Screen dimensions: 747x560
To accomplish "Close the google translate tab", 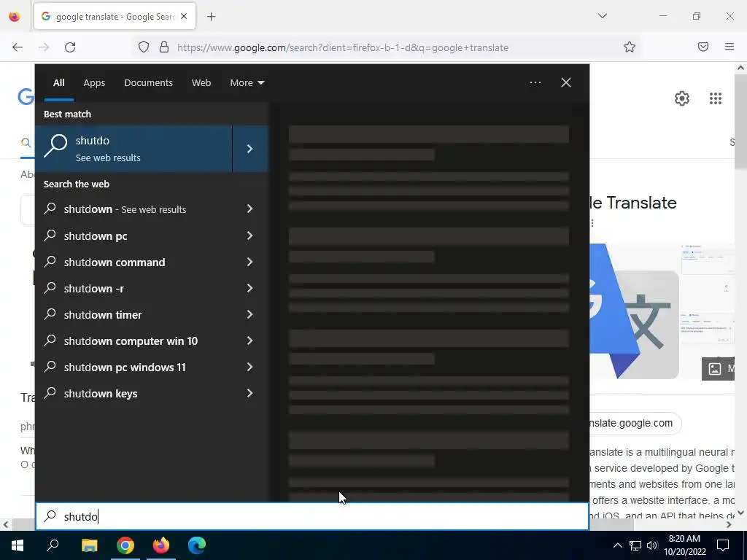I will (184, 16).
